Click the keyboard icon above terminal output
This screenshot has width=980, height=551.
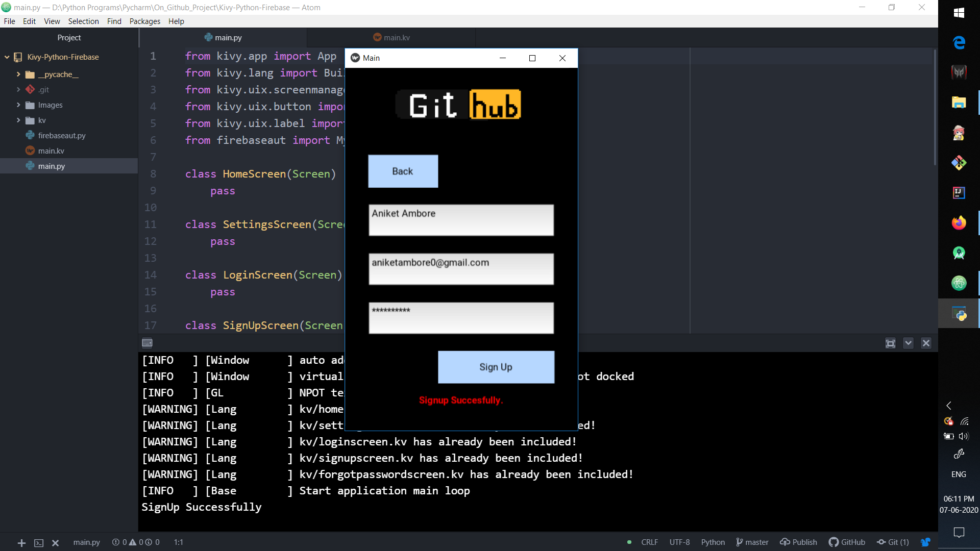click(148, 343)
